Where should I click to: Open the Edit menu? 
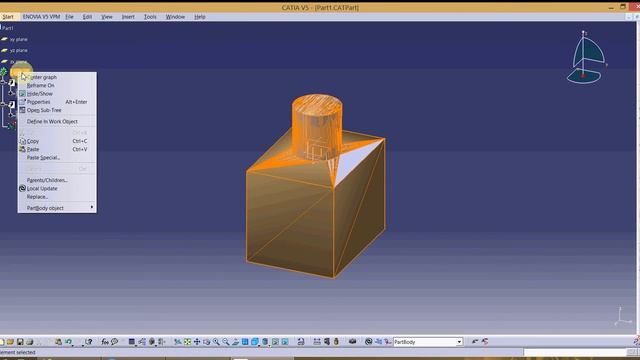click(87, 17)
